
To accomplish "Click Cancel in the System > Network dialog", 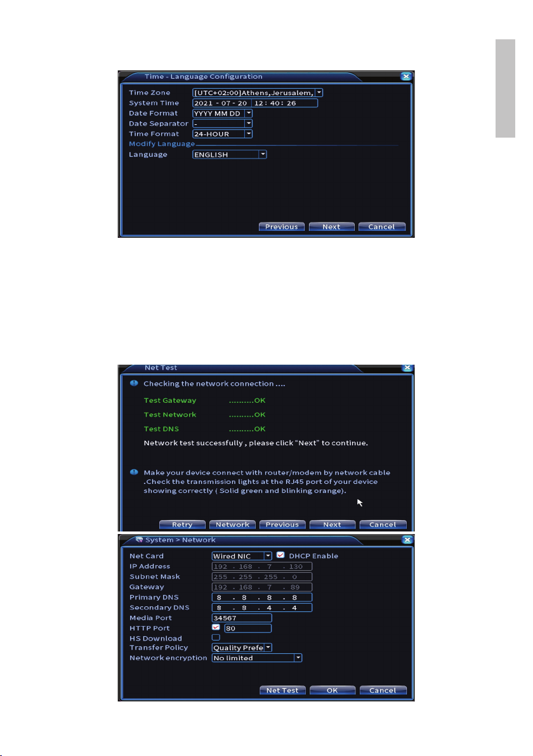I will [383, 691].
